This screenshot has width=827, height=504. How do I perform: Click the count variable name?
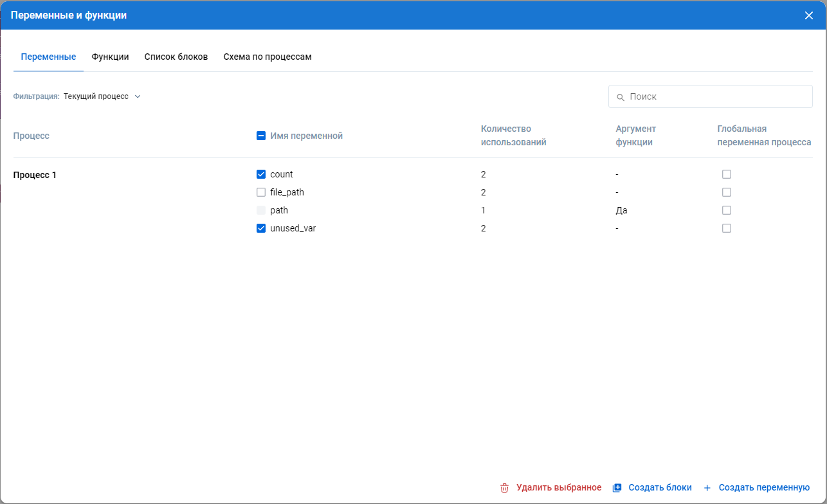click(x=282, y=174)
